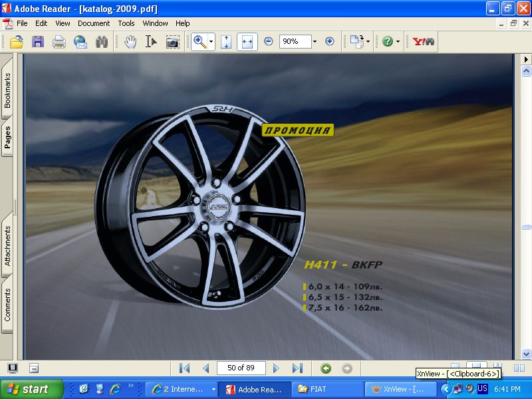Expand the Zoom In tool dropdown arrow
The height and width of the screenshot is (399, 532).
(211, 41)
